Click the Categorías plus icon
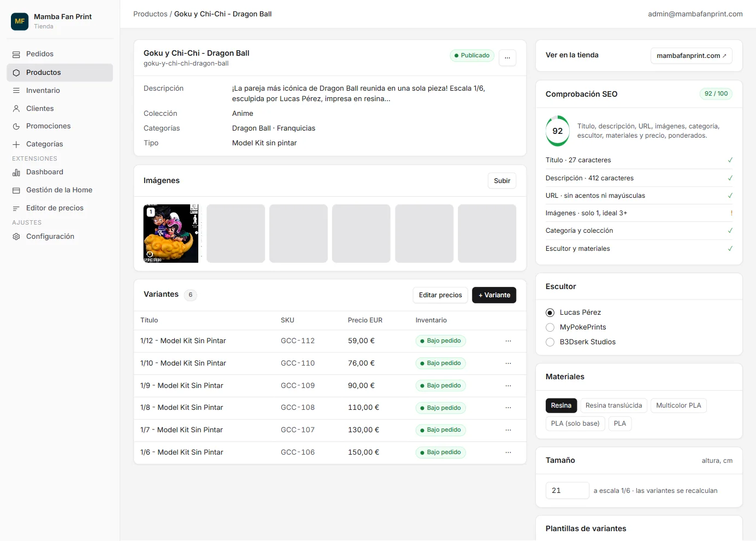Image resolution: width=756 pixels, height=541 pixels. tap(16, 144)
